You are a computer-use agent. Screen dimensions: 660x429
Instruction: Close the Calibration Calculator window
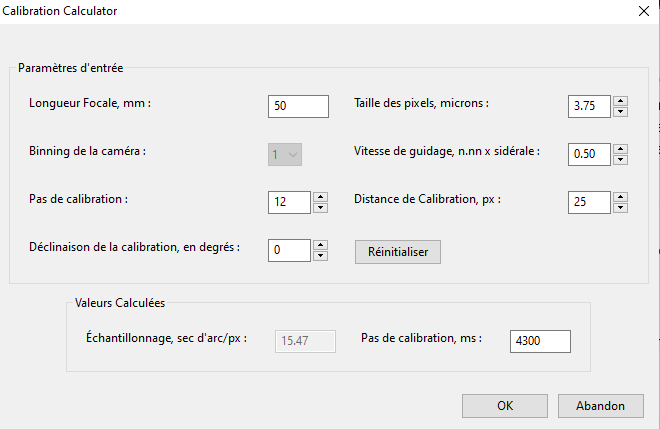[x=642, y=11]
